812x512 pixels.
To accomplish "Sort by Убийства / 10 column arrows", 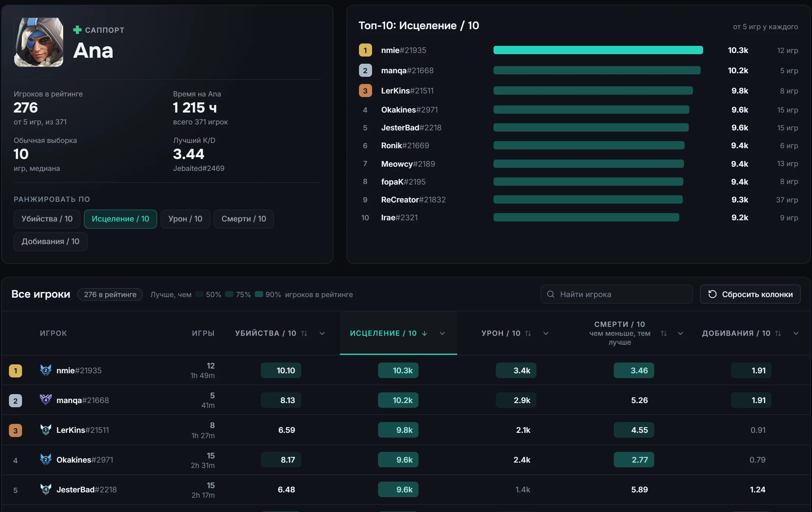I will pyautogui.click(x=304, y=333).
